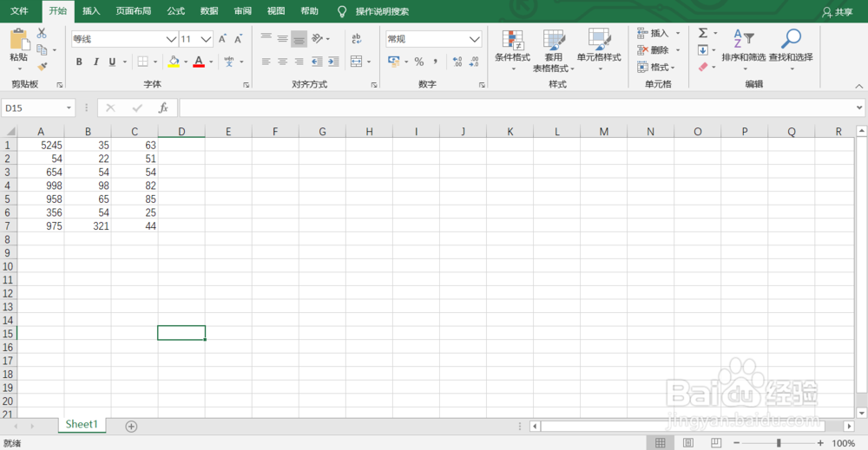Click the Clear eraser icon
868x450 pixels.
[703, 67]
